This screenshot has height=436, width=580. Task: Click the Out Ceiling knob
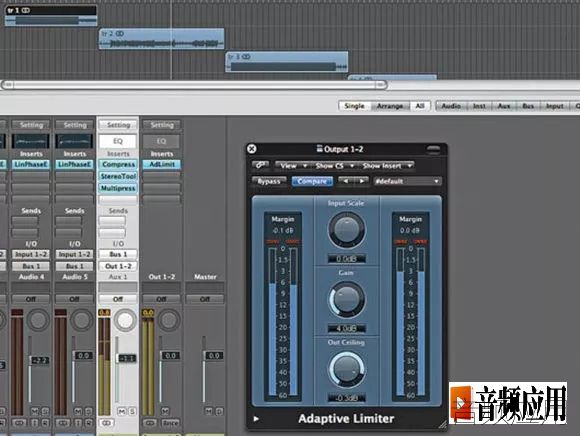pyautogui.click(x=347, y=369)
